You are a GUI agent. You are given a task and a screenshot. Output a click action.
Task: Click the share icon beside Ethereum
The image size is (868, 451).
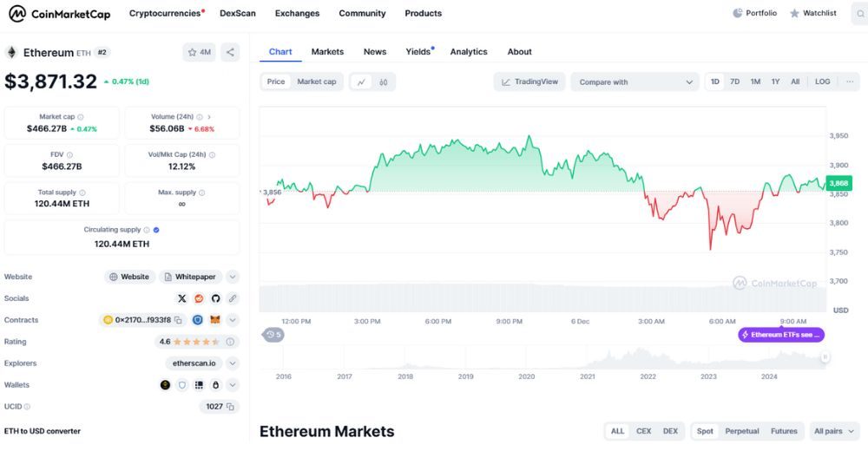click(x=230, y=52)
